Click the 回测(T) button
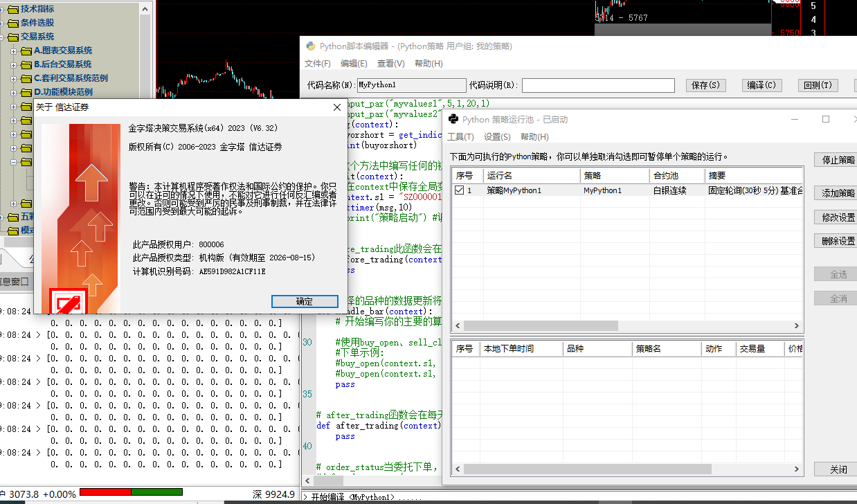 pos(818,85)
